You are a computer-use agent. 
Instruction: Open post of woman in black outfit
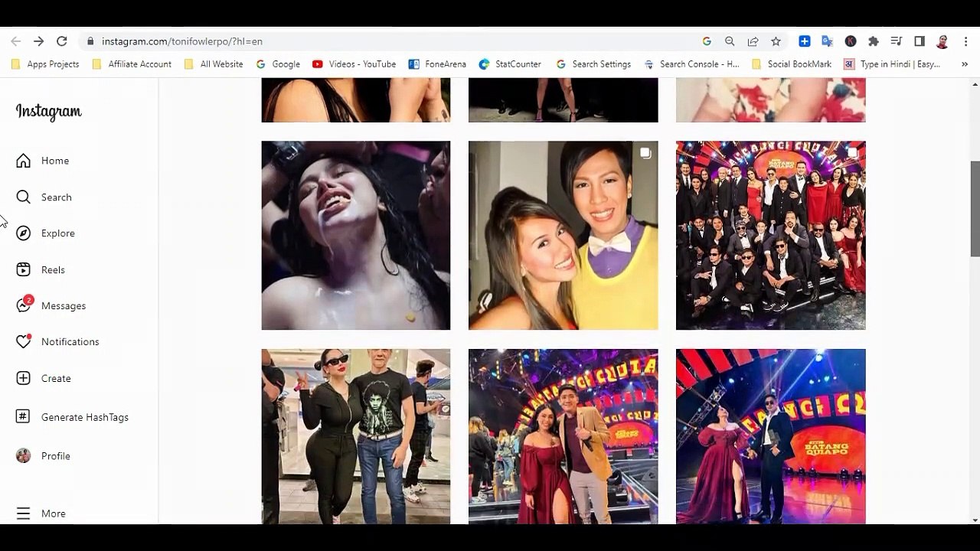(356, 436)
